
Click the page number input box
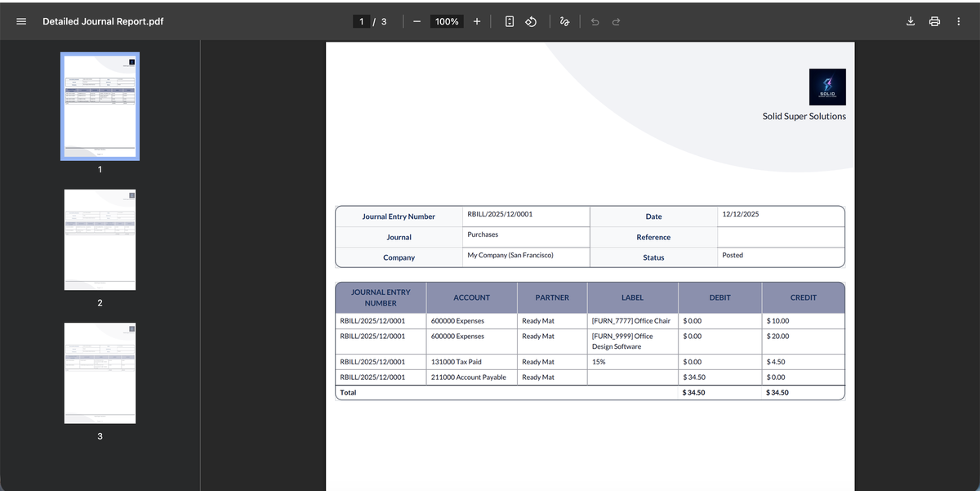pos(360,21)
